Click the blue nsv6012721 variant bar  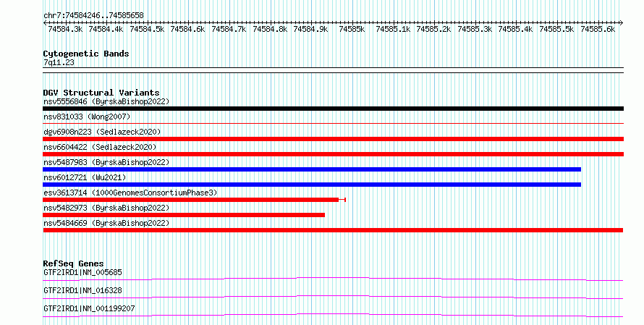coord(312,185)
